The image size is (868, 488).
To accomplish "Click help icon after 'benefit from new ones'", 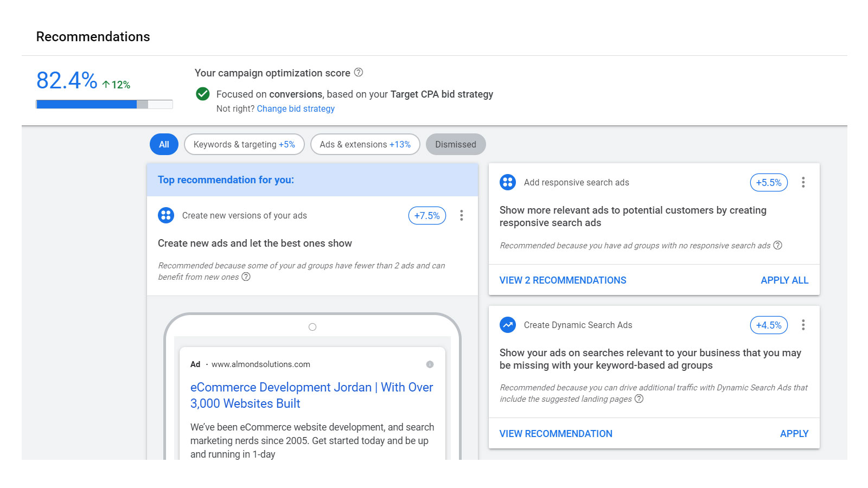I will [246, 277].
